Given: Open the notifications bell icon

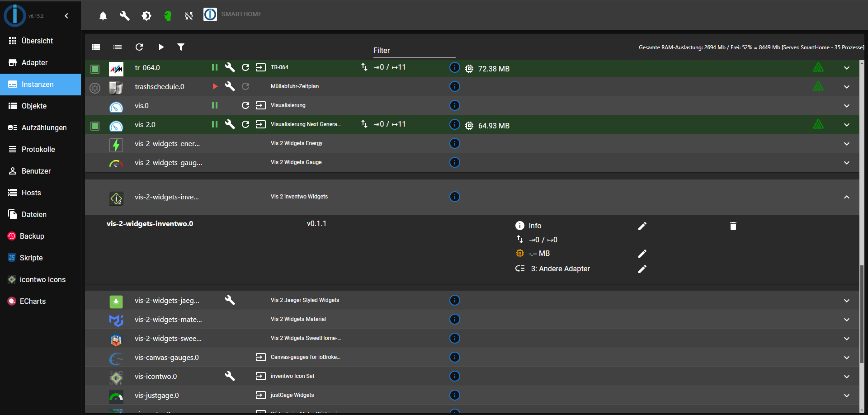Looking at the screenshot, I should click(103, 16).
